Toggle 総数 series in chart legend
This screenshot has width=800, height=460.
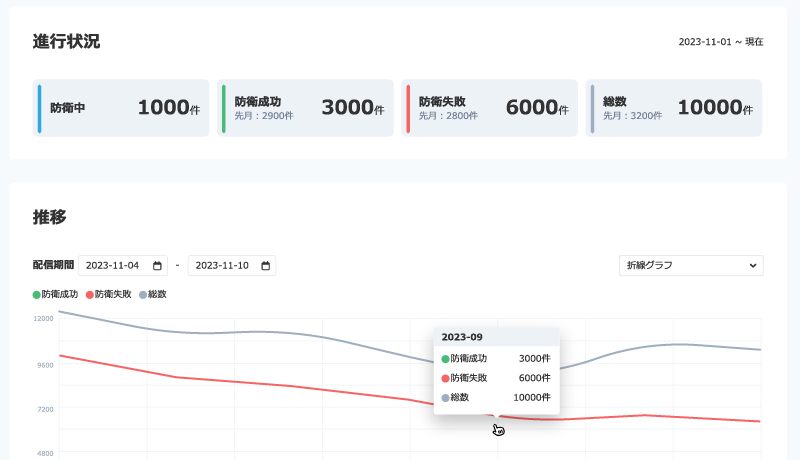[x=153, y=294]
